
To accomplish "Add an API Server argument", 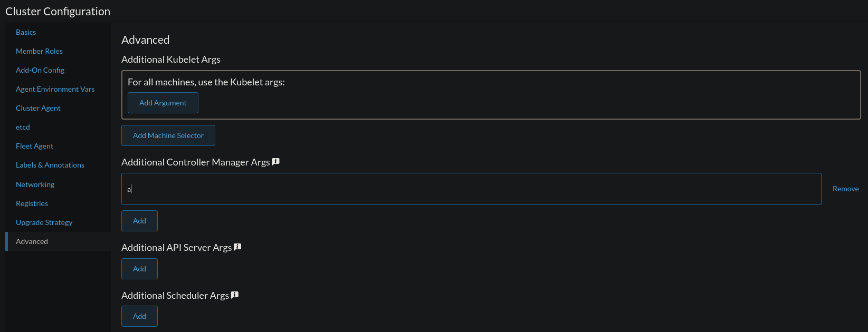I will point(139,268).
